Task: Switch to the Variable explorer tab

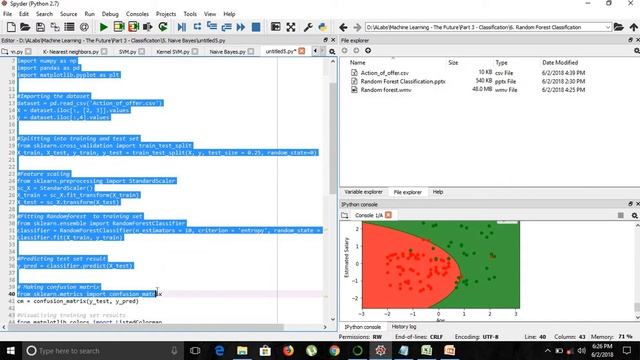Action: click(x=363, y=192)
